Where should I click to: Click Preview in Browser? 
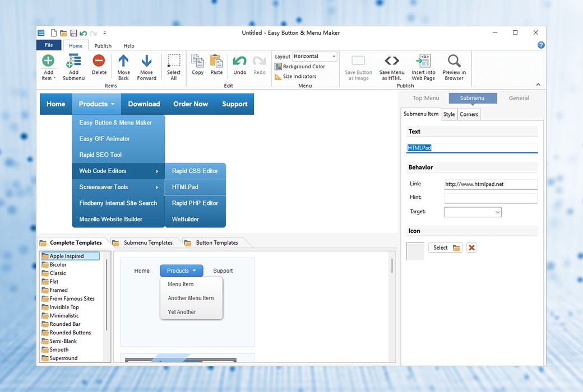tap(454, 67)
